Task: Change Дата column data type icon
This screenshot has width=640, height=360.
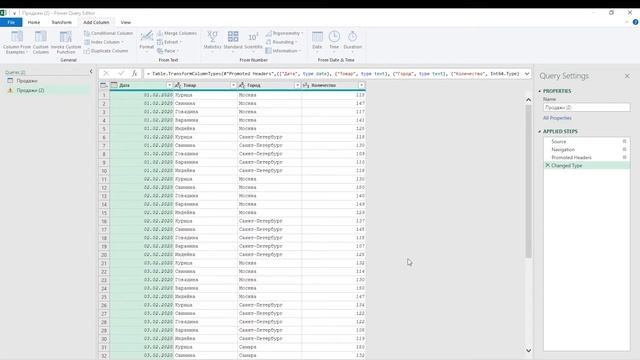Action: click(x=114, y=85)
